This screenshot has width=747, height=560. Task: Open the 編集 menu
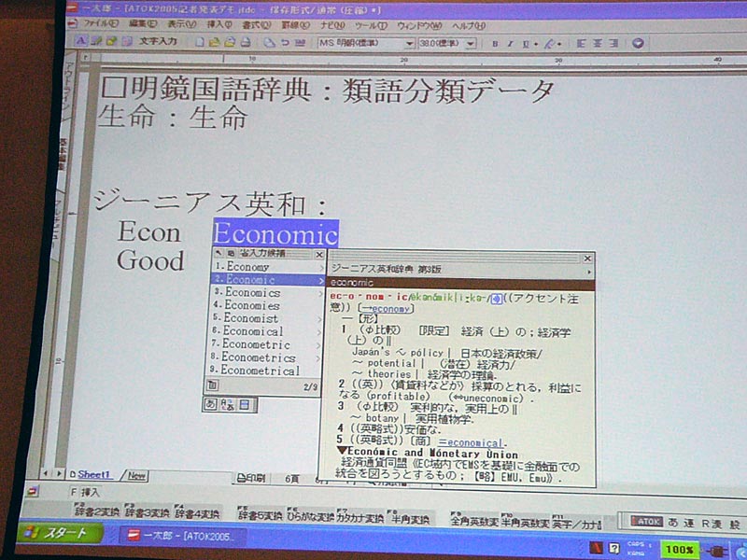coord(143,23)
